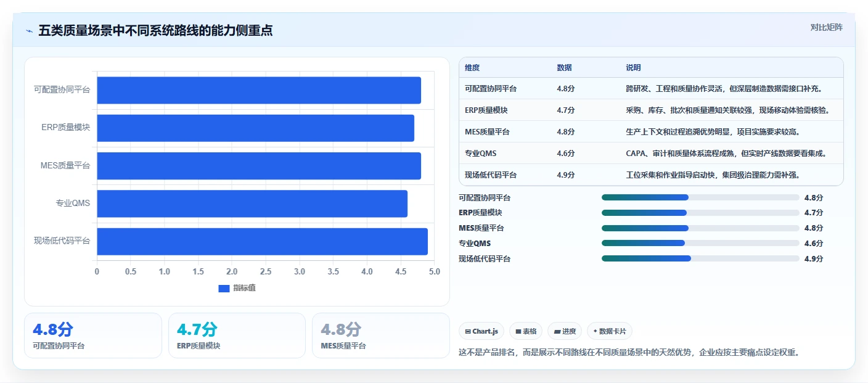
Task: Select the 表格 tag chip
Action: click(x=526, y=331)
